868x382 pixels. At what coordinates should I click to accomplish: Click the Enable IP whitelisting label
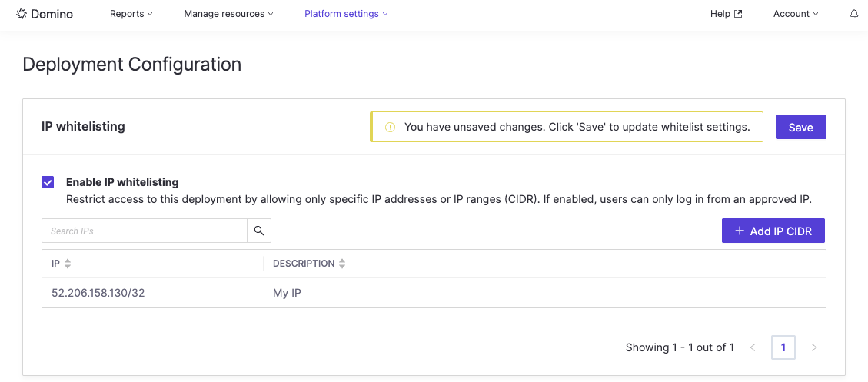[122, 182]
